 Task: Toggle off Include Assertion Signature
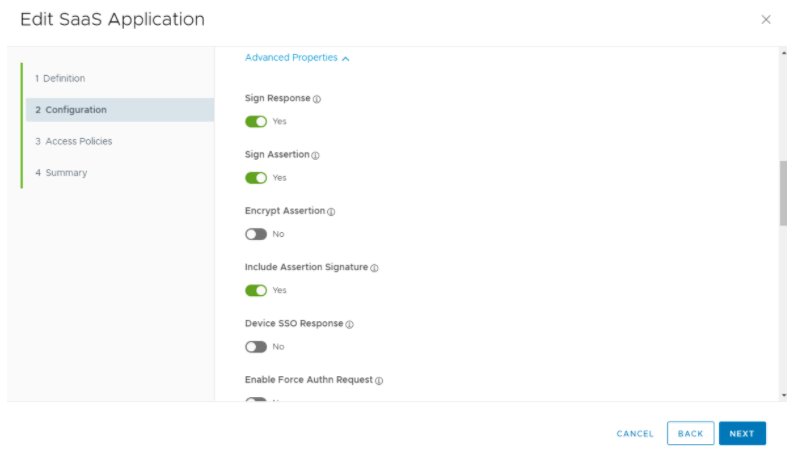[x=256, y=290]
